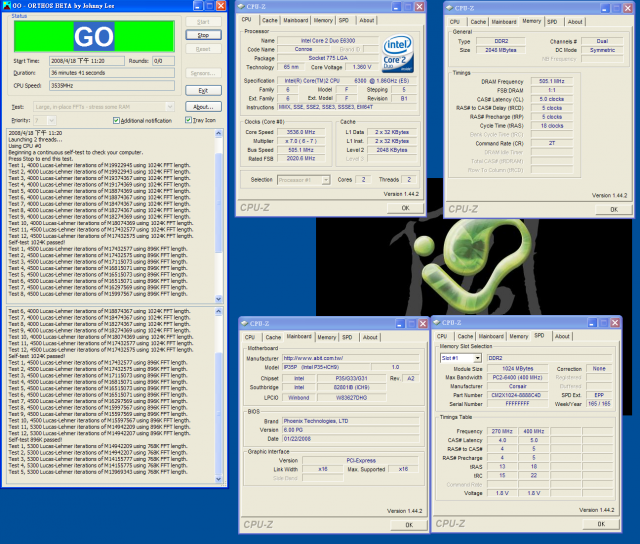640x544 pixels.
Task: Click the Intel Core 2 Duo logo
Action: [398, 53]
